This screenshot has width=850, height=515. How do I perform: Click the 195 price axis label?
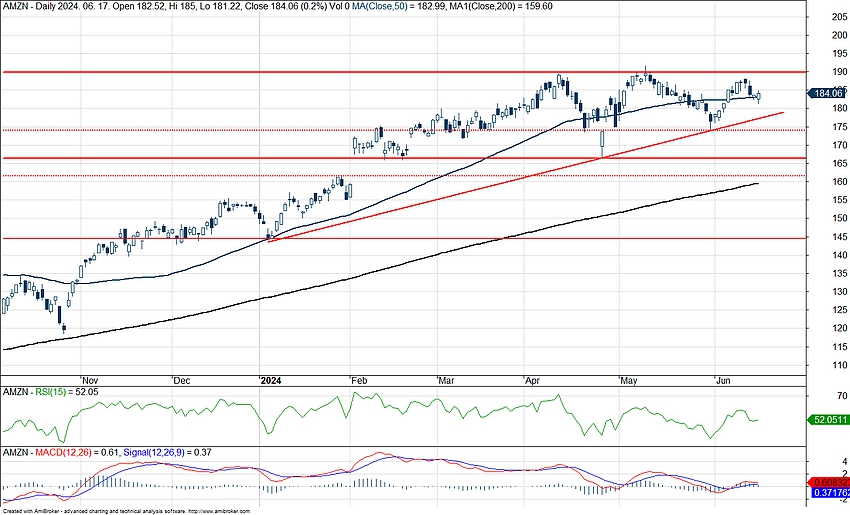point(840,53)
